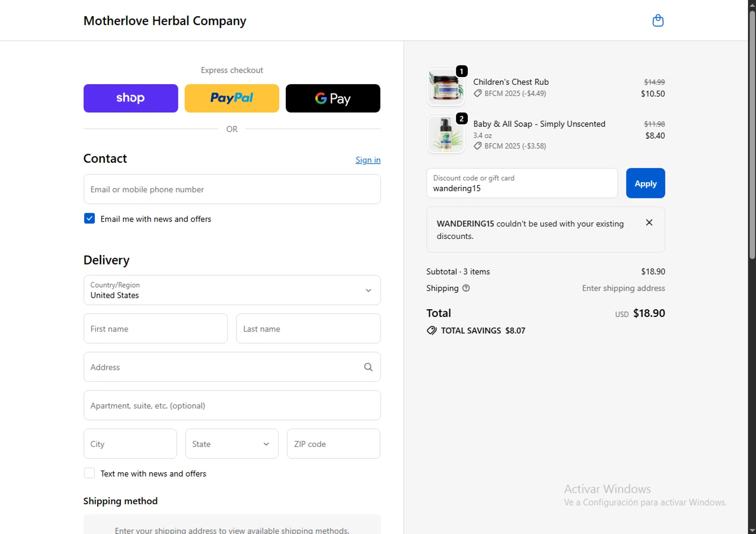Go to Motherlove Herbal Company store home
756x534 pixels.
(x=165, y=21)
